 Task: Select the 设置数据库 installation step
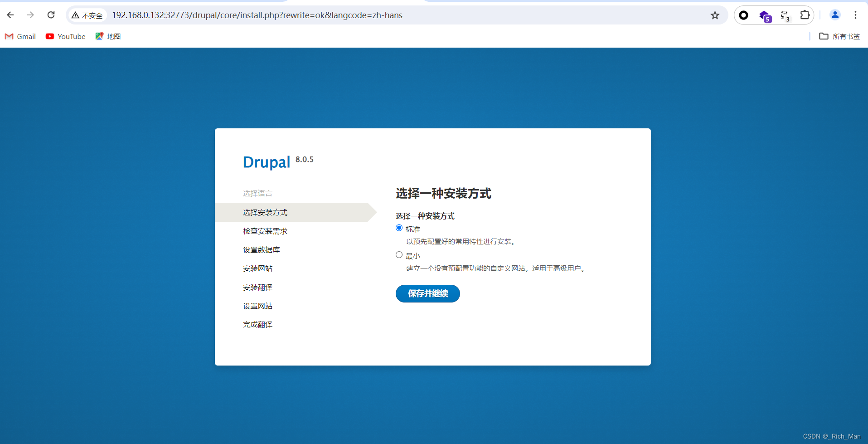pyautogui.click(x=262, y=249)
